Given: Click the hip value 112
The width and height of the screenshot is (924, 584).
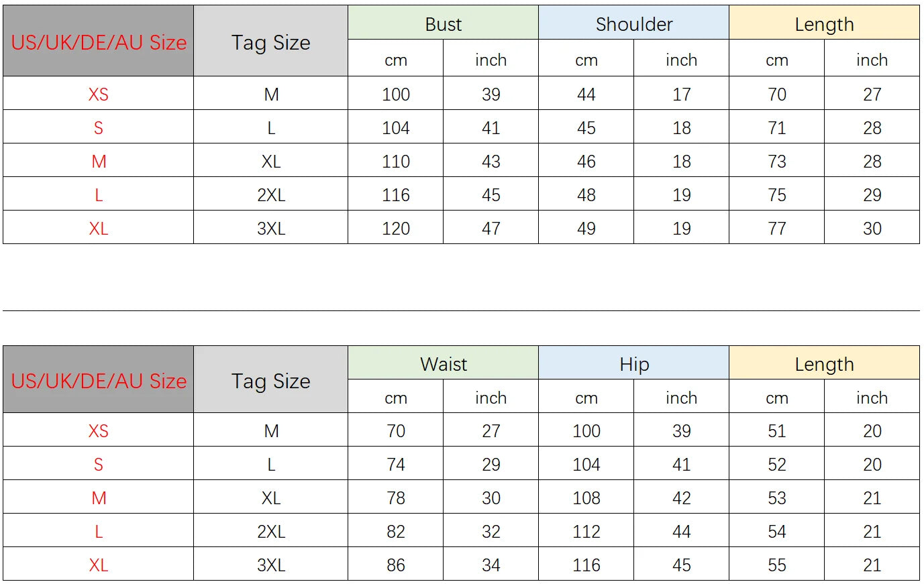Looking at the screenshot, I should tap(586, 531).
